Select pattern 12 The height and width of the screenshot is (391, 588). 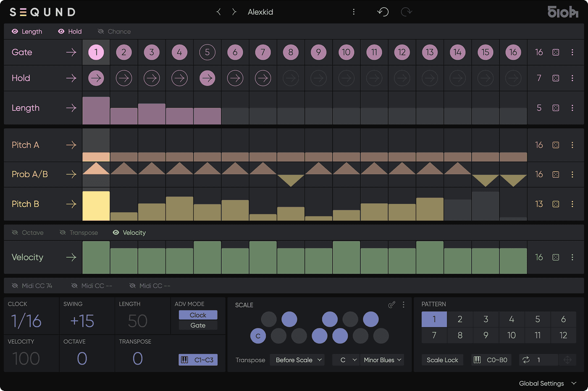[563, 335]
